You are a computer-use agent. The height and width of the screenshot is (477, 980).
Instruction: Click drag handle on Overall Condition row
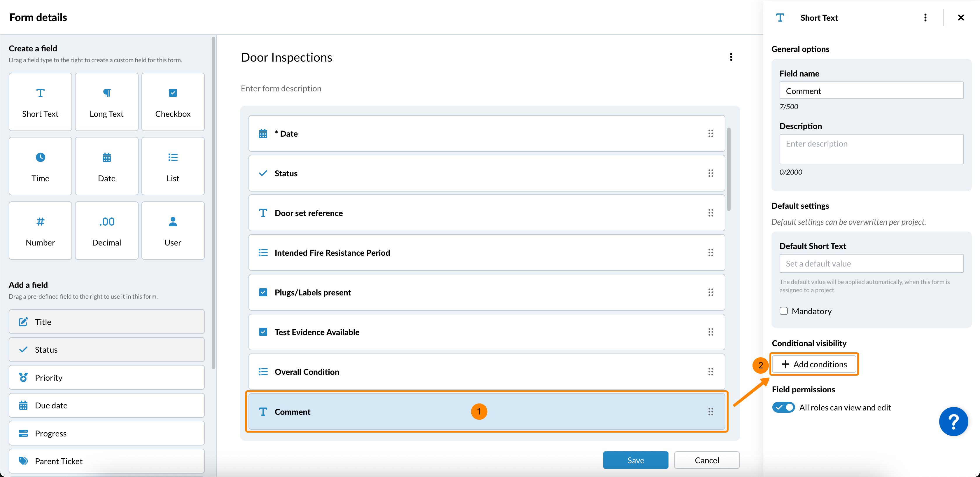(710, 372)
